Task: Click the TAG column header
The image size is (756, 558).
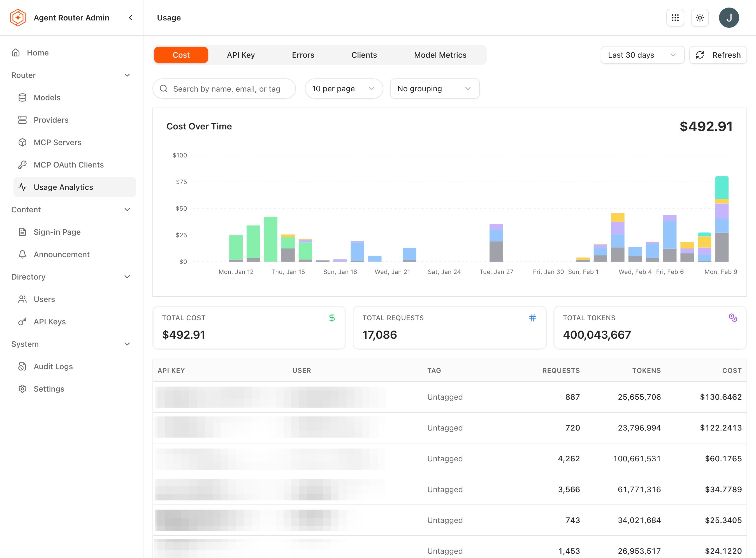Action: coord(434,371)
